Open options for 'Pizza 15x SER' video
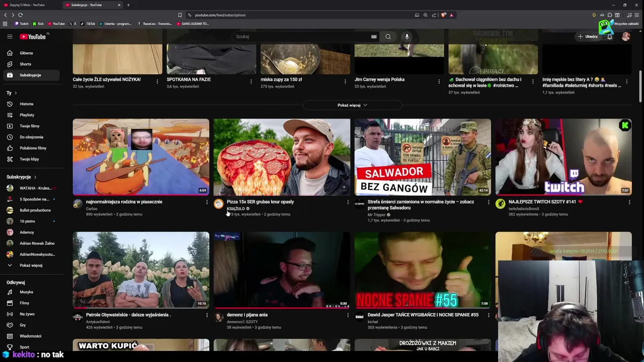The width and height of the screenshot is (644, 362). click(x=348, y=202)
